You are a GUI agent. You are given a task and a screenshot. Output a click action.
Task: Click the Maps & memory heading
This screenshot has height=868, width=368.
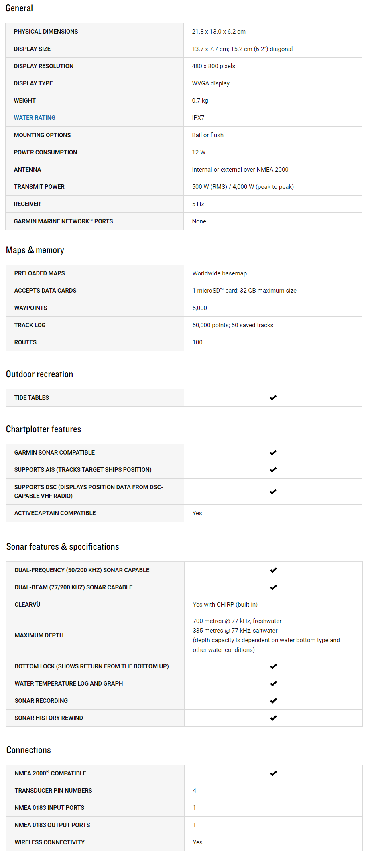coord(35,250)
